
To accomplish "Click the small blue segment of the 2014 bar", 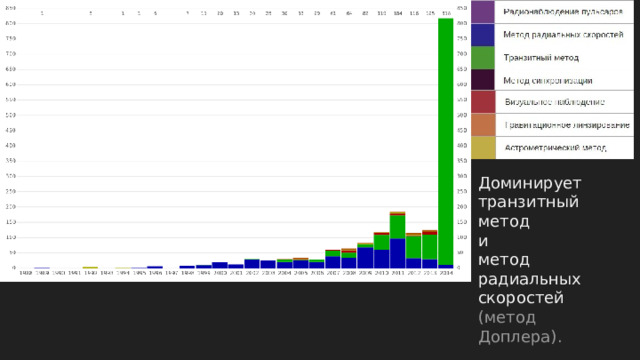I will 446,266.
